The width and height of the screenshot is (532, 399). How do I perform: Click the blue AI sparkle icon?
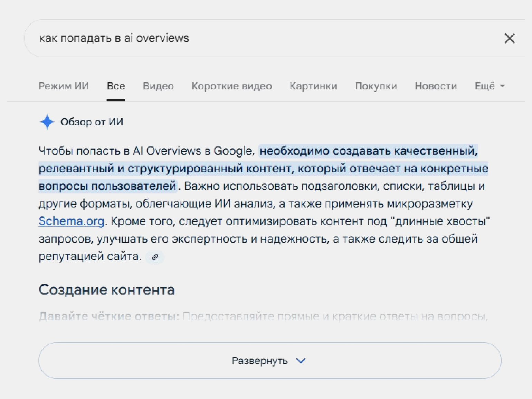tap(47, 122)
